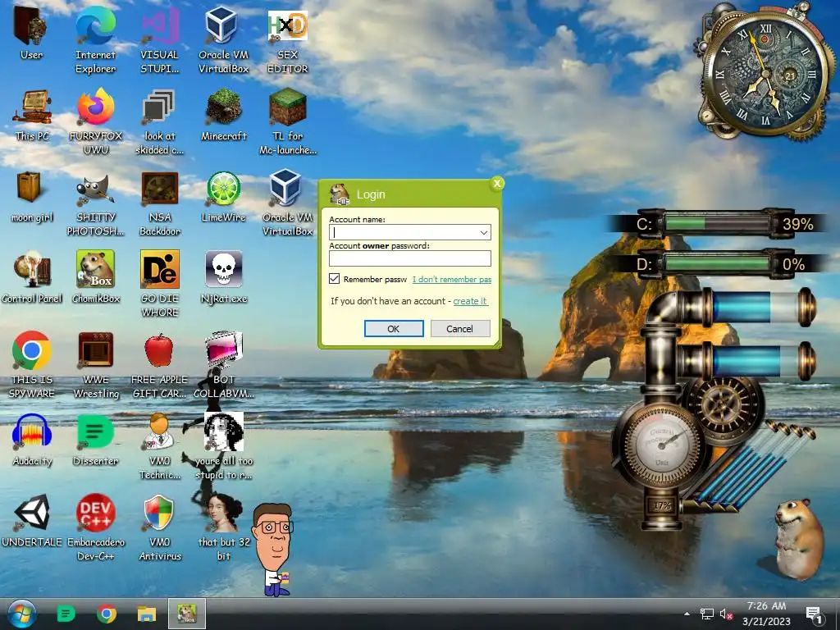Open Chrome 'THIS IS SPYWARE' shortcut

click(x=32, y=365)
